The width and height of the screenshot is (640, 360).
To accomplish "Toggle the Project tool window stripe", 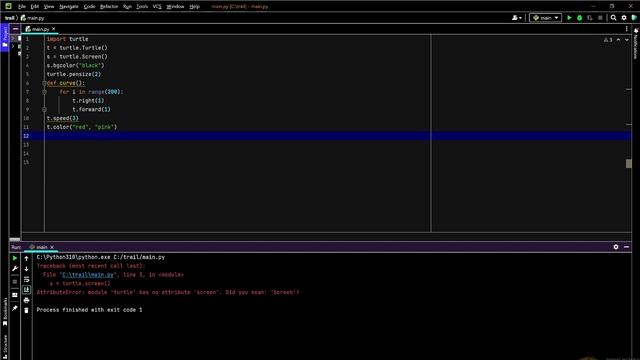I will pos(4,37).
